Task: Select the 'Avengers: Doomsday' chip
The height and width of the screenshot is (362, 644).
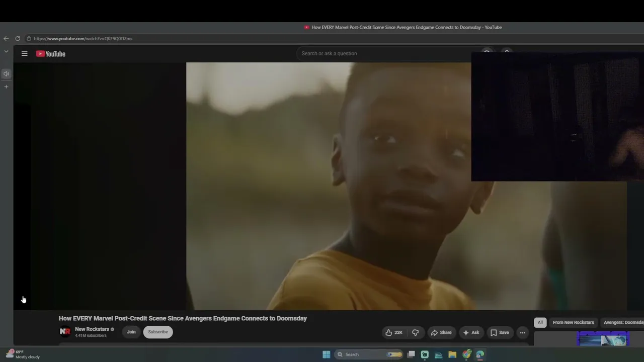Action: pyautogui.click(x=622, y=322)
